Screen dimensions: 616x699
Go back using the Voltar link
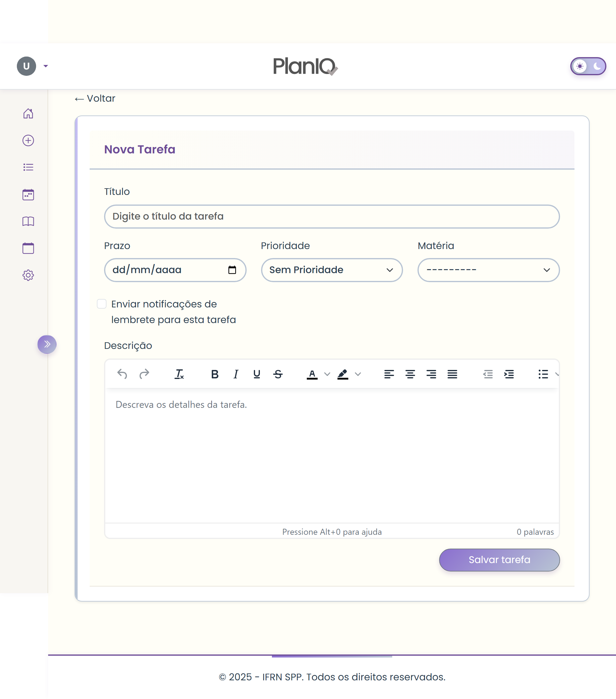[x=95, y=98]
